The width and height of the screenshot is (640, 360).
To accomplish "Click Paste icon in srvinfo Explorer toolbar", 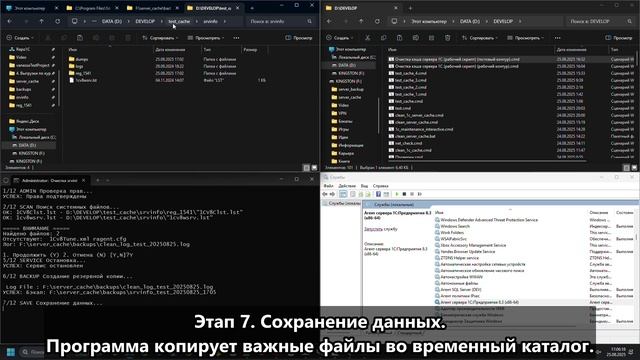I will (80, 38).
